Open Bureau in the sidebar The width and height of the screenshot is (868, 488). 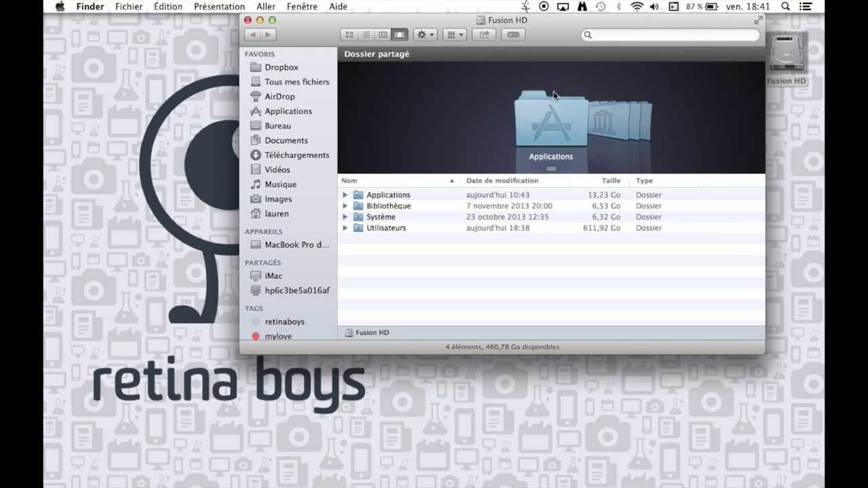click(x=277, y=126)
